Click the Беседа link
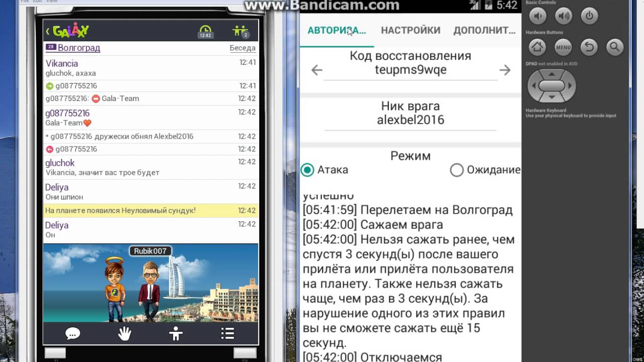 click(x=243, y=48)
